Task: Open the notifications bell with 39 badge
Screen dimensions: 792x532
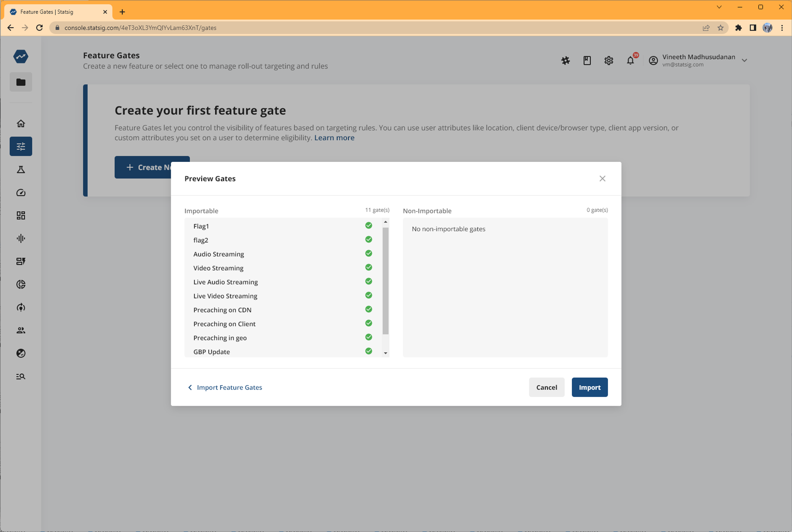Action: tap(630, 61)
